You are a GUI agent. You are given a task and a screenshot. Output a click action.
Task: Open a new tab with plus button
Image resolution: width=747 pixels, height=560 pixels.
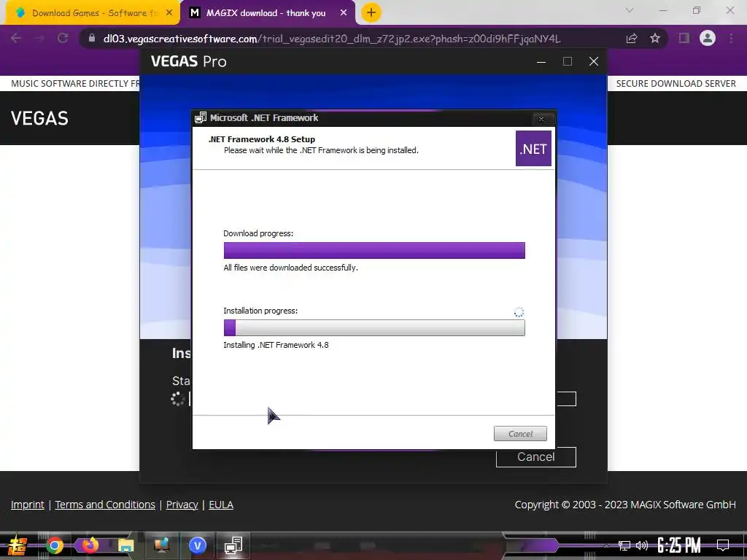371,13
